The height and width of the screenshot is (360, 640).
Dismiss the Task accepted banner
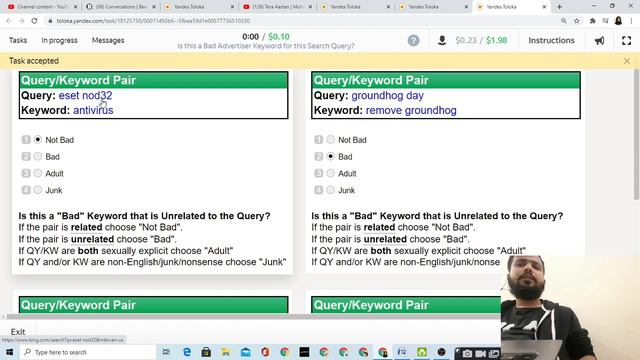tap(627, 61)
